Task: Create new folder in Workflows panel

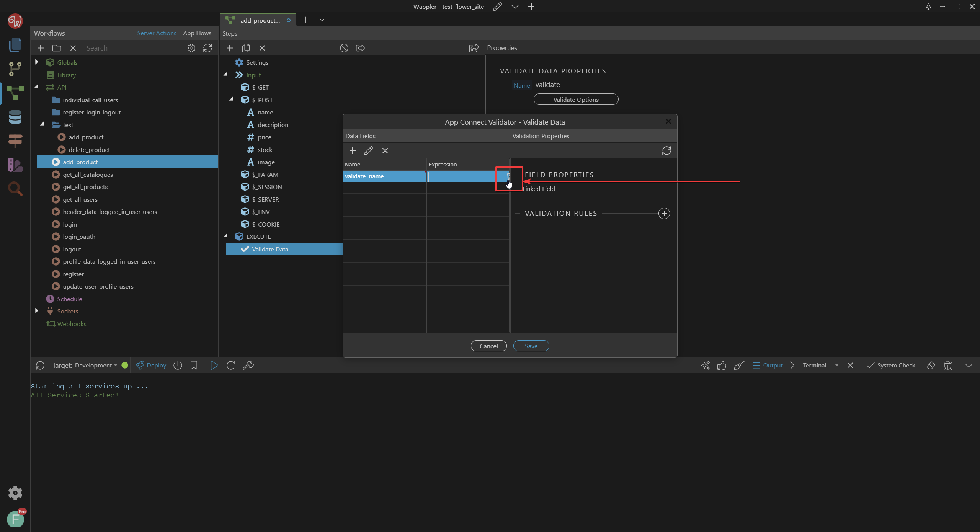Action: [57, 48]
